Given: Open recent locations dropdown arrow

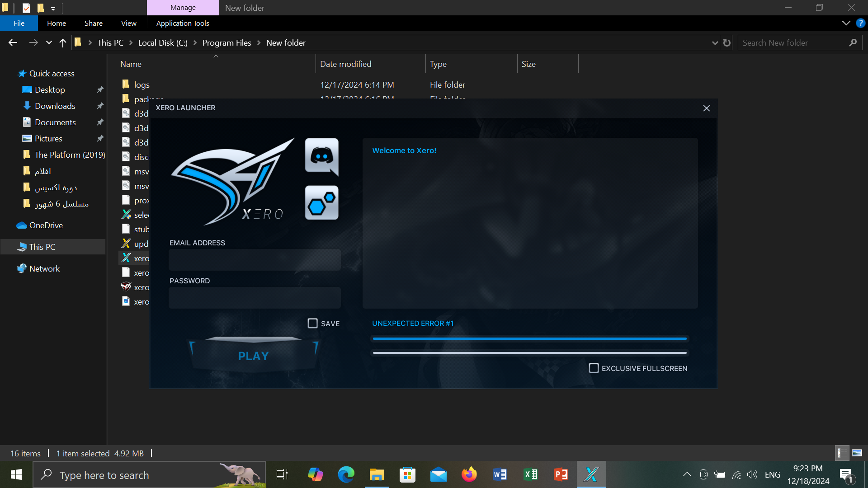Looking at the screenshot, I should tap(49, 43).
